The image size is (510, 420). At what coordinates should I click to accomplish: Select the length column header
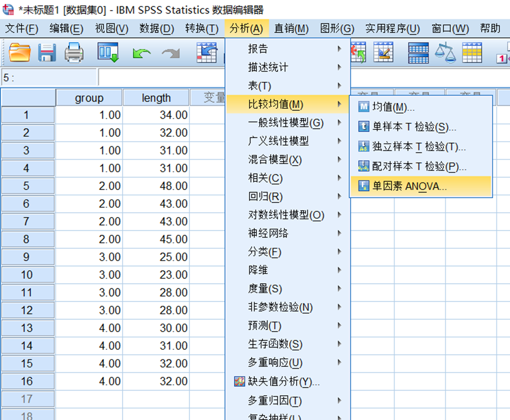[x=156, y=98]
